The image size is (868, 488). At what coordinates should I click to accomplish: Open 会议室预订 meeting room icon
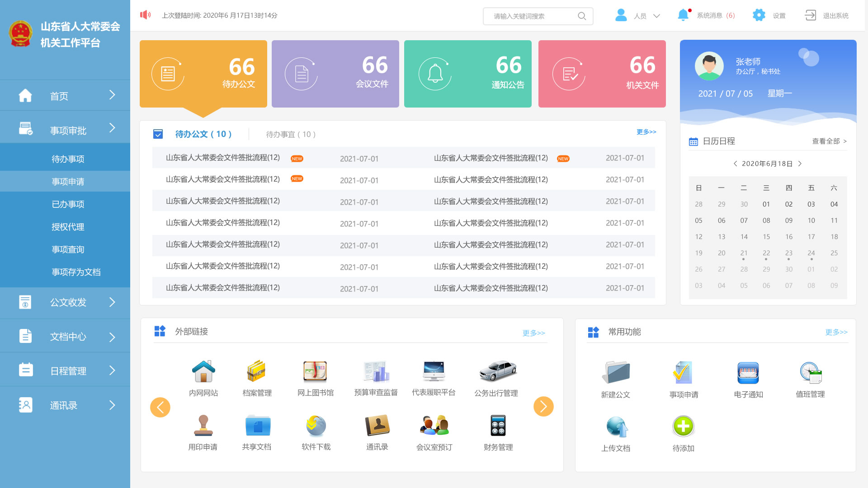(434, 425)
